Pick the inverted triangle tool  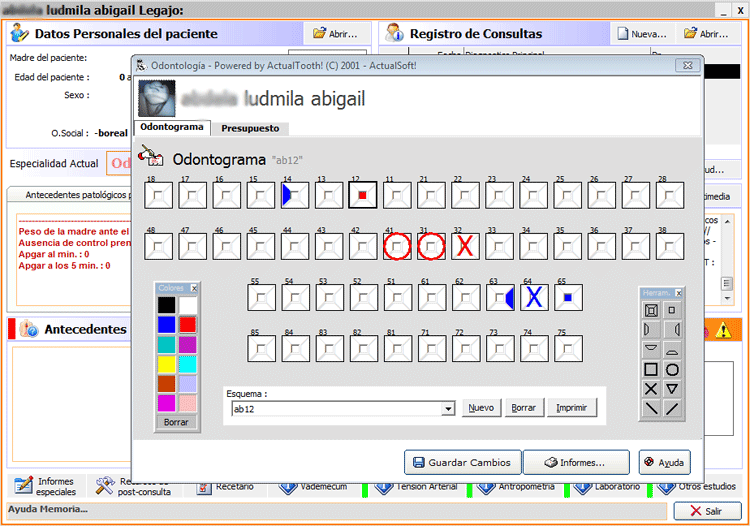672,389
